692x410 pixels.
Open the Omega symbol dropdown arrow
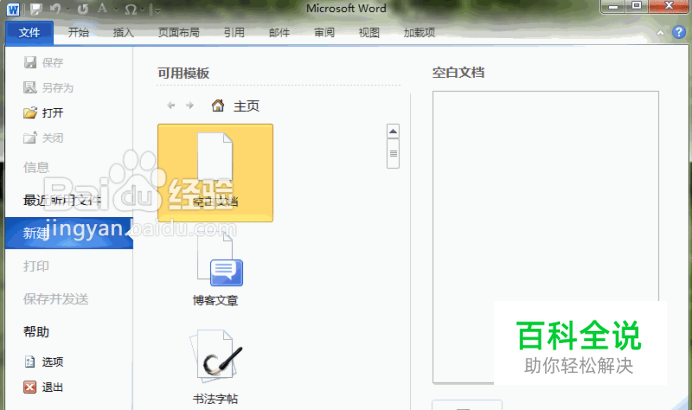tap(142, 9)
